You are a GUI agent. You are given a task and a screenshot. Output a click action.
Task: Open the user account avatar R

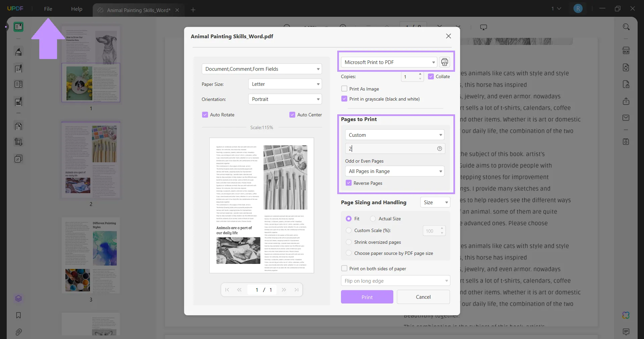point(578,8)
